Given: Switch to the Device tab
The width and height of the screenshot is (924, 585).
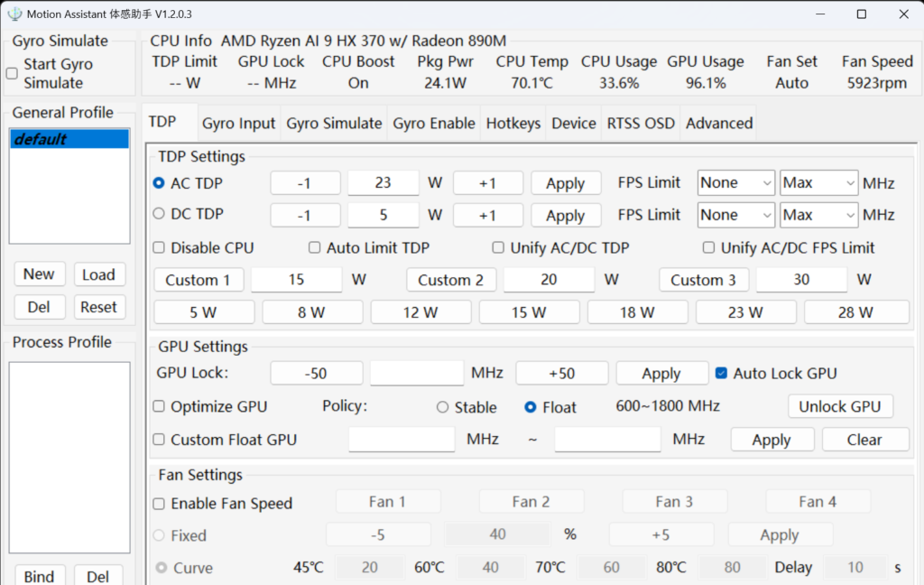Looking at the screenshot, I should coord(574,124).
